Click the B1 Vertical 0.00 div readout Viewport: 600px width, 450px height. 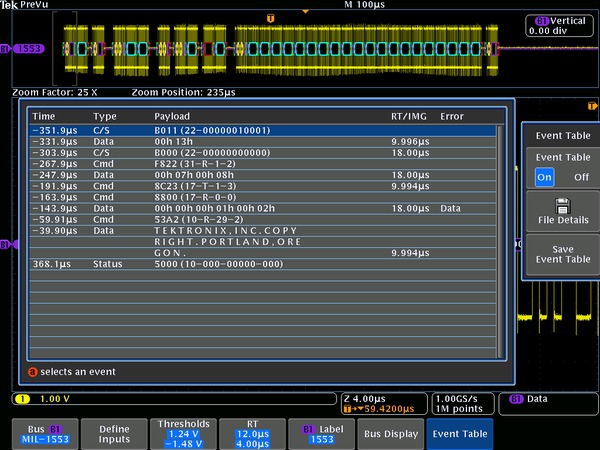click(560, 26)
